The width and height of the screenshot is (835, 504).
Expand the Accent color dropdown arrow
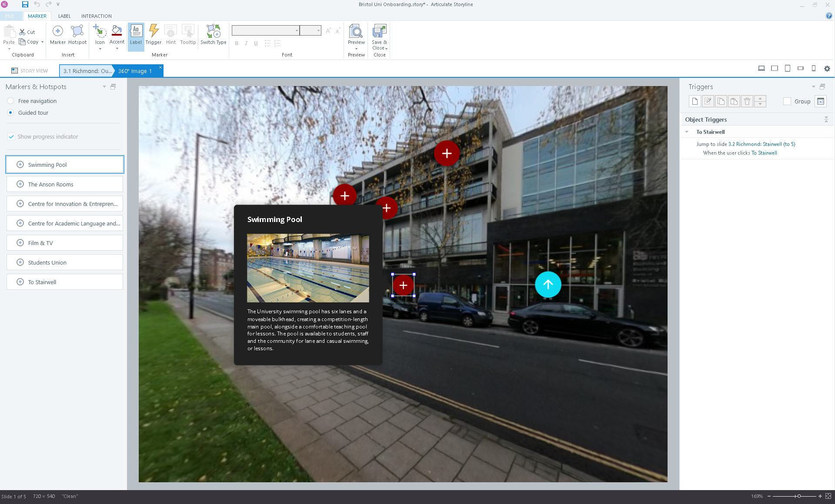point(117,49)
